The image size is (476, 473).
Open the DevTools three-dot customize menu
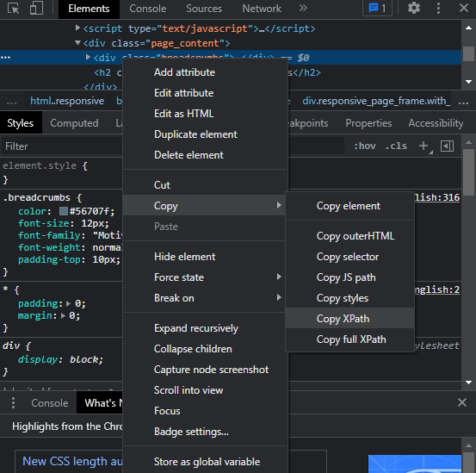click(438, 9)
